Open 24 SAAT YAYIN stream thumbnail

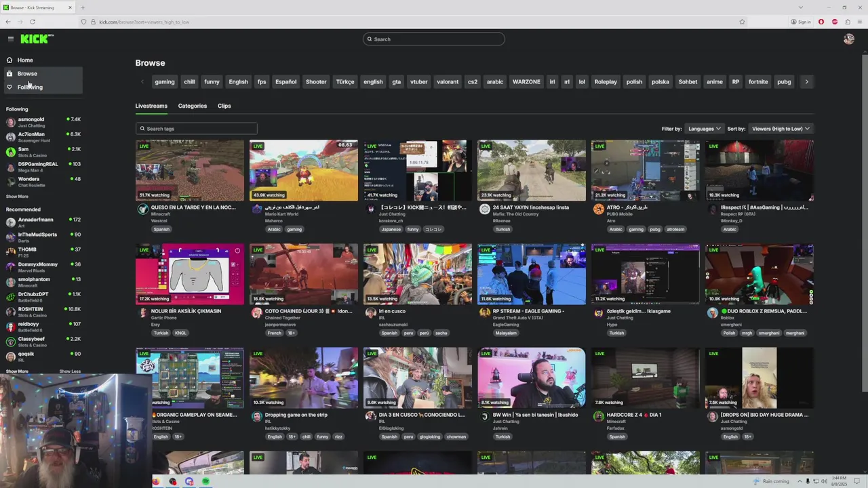click(x=531, y=170)
